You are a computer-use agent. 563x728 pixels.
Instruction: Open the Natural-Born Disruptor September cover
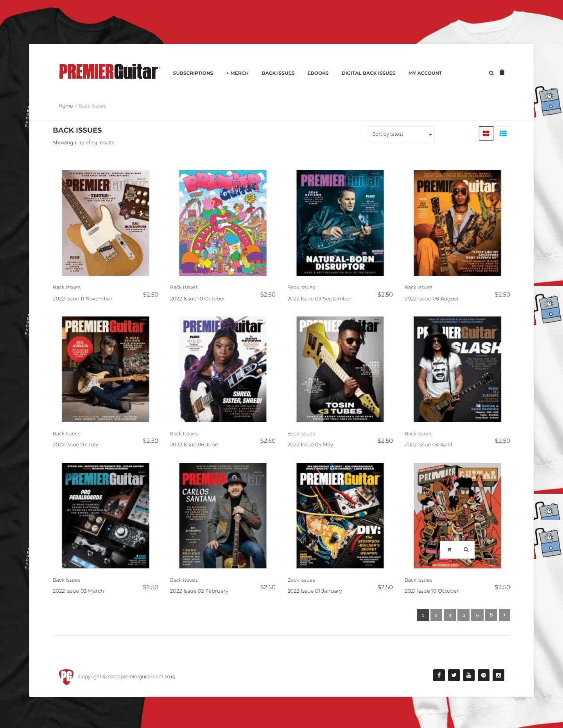coord(340,223)
